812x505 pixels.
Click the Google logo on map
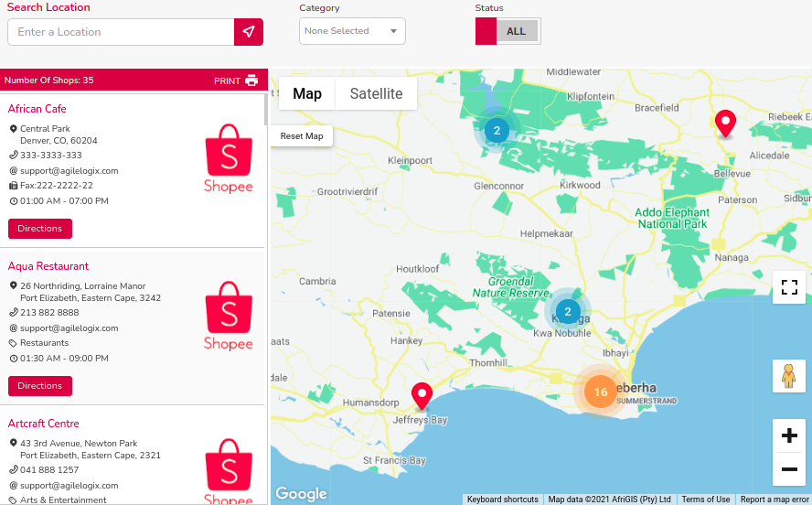click(301, 494)
